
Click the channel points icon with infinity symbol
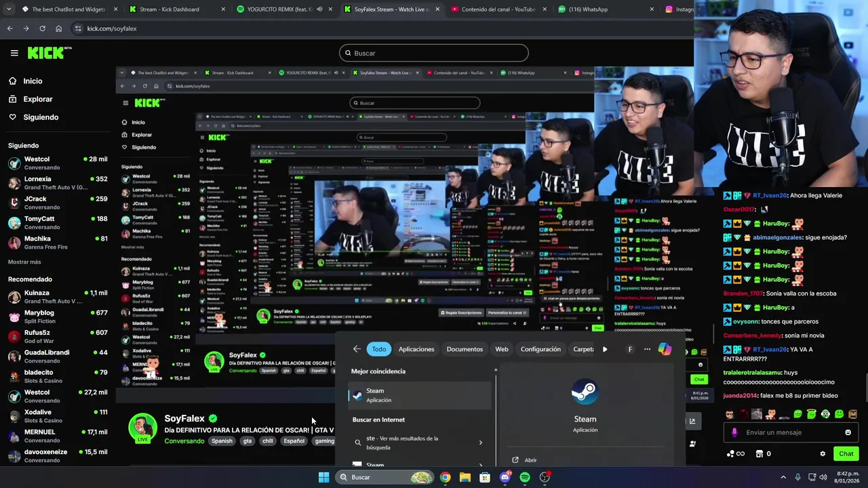[x=735, y=454]
